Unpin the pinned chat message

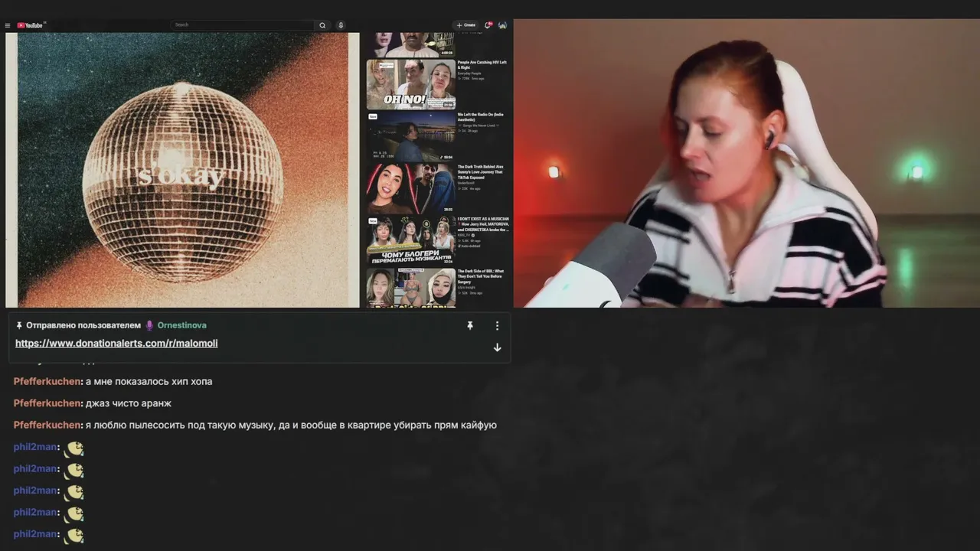click(470, 325)
